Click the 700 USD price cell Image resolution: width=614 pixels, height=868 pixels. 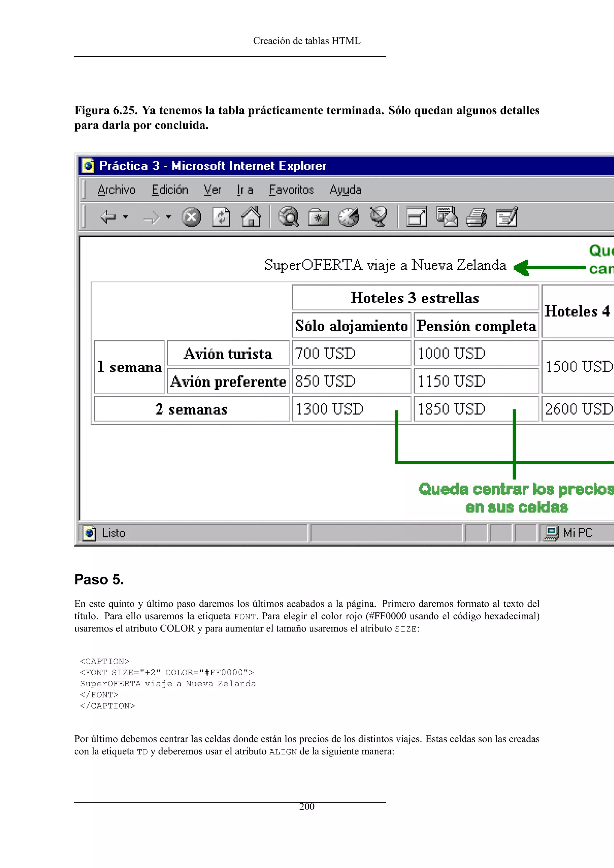351,353
